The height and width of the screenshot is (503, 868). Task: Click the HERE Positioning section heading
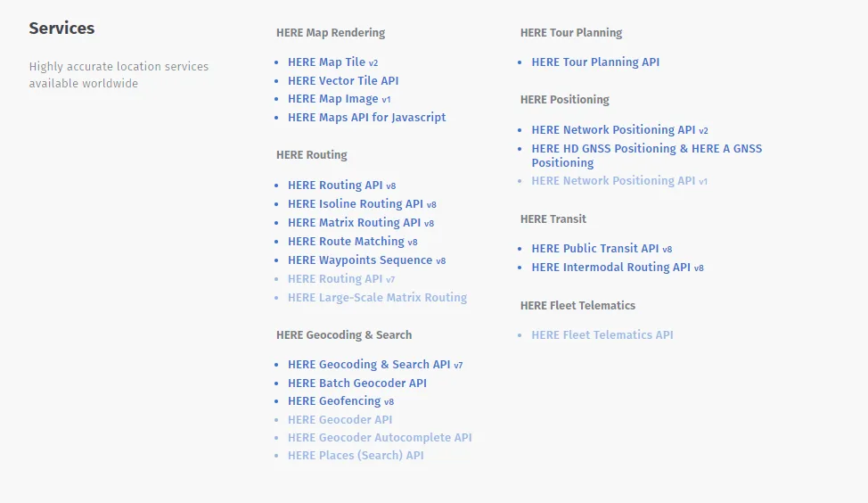coord(565,100)
